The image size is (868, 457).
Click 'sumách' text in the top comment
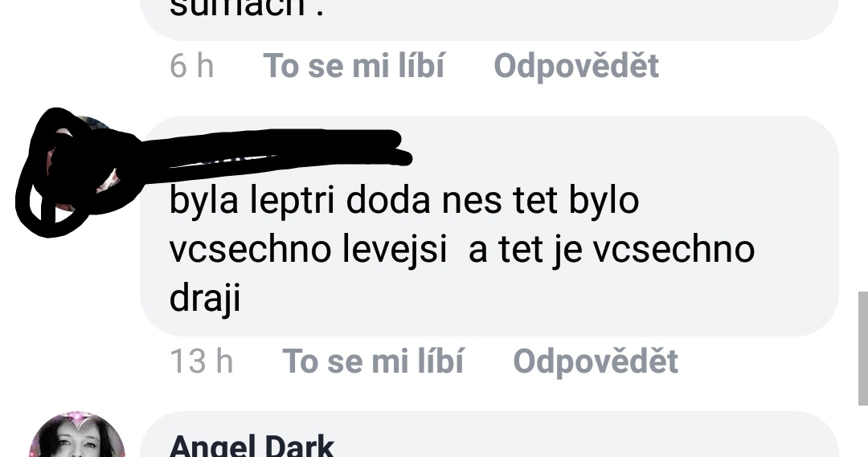click(x=240, y=8)
